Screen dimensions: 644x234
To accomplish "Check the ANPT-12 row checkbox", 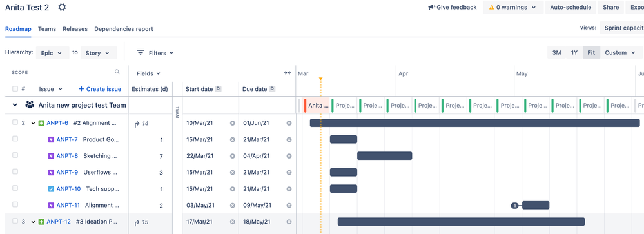I will [15, 221].
